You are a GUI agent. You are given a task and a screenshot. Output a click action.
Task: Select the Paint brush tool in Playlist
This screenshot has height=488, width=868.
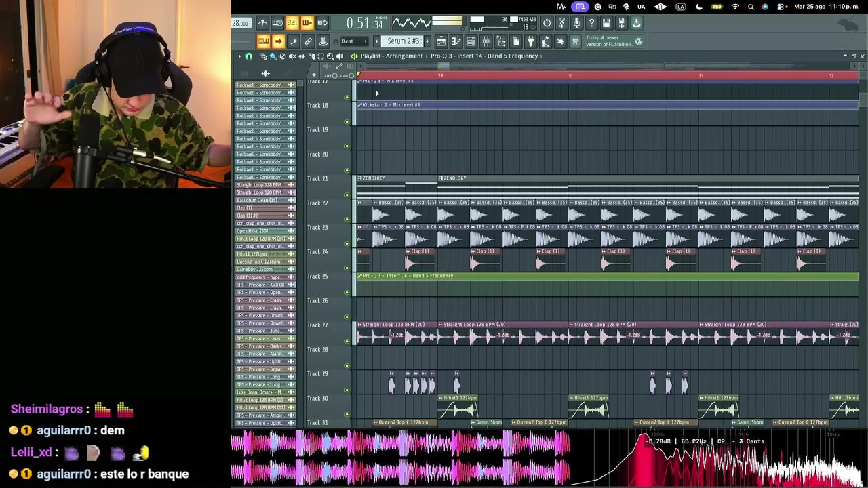273,56
